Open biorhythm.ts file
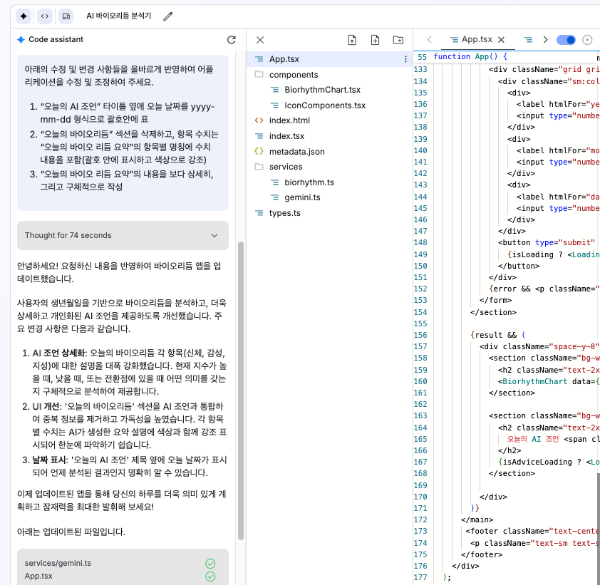 pos(309,183)
